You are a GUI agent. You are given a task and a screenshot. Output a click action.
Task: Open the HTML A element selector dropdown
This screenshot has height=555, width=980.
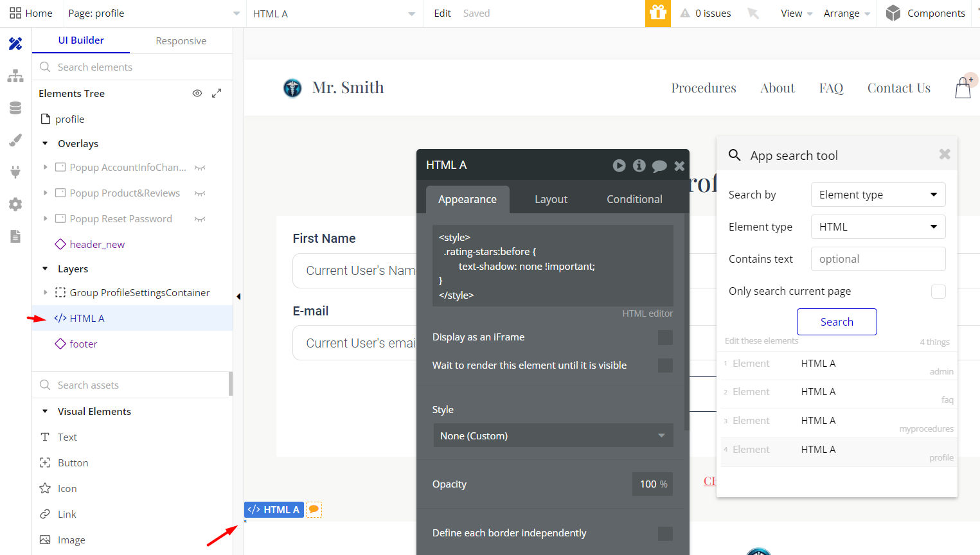click(334, 13)
